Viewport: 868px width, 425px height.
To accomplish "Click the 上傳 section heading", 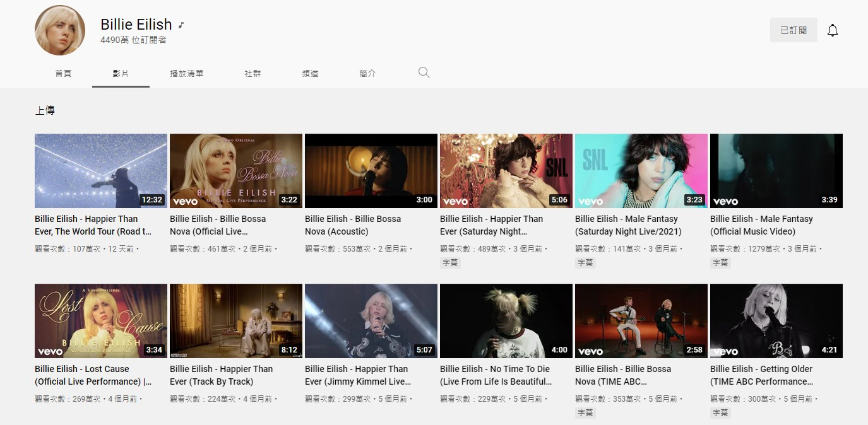I will click(45, 110).
